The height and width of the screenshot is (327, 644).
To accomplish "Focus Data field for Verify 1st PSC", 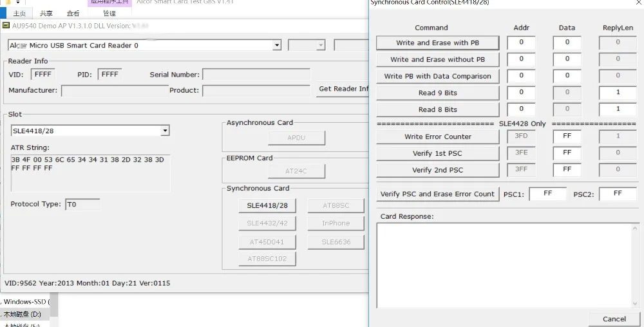I will point(567,153).
